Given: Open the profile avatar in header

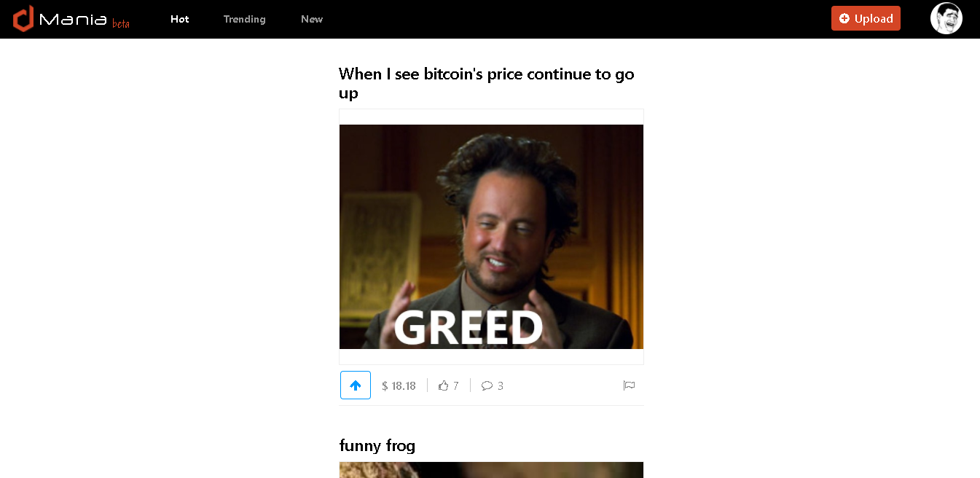Looking at the screenshot, I should (x=946, y=18).
